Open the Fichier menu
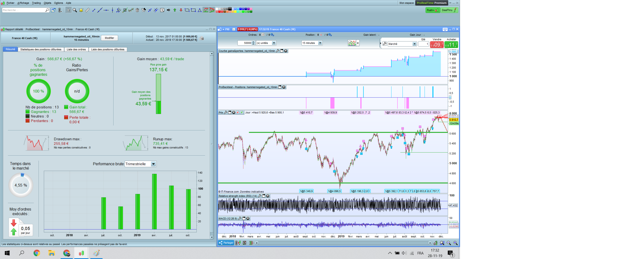The height and width of the screenshot is (259, 644). [10, 3]
